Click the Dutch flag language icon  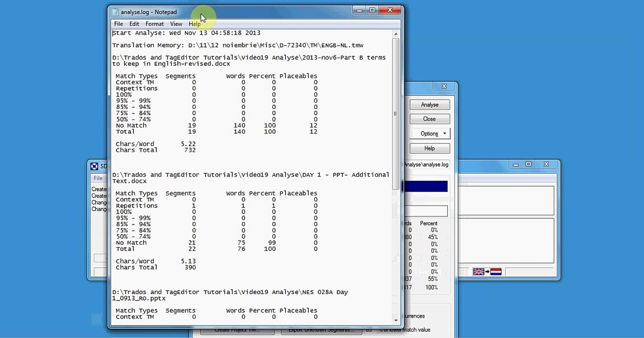click(x=496, y=271)
